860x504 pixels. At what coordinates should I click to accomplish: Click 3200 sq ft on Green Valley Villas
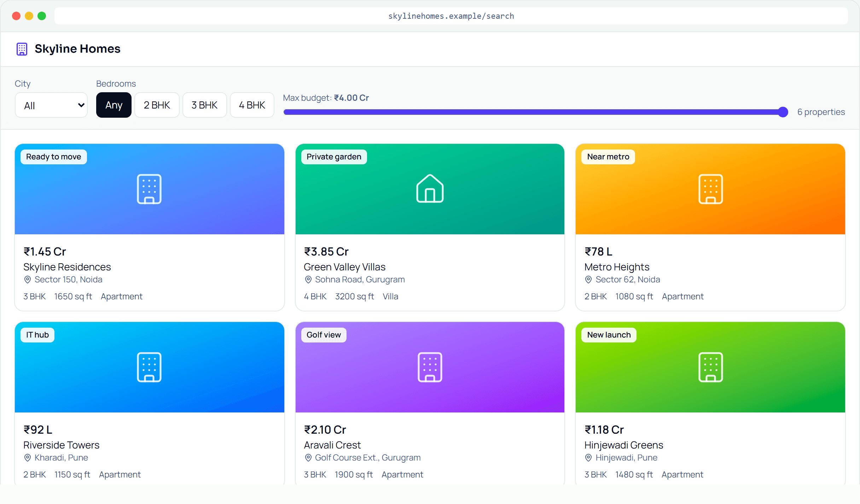click(x=354, y=297)
